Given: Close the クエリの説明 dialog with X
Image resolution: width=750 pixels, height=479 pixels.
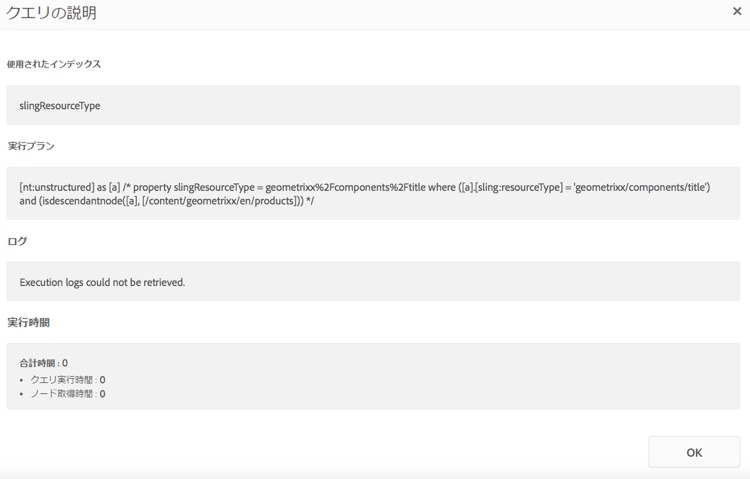Looking at the screenshot, I should pos(737,12).
